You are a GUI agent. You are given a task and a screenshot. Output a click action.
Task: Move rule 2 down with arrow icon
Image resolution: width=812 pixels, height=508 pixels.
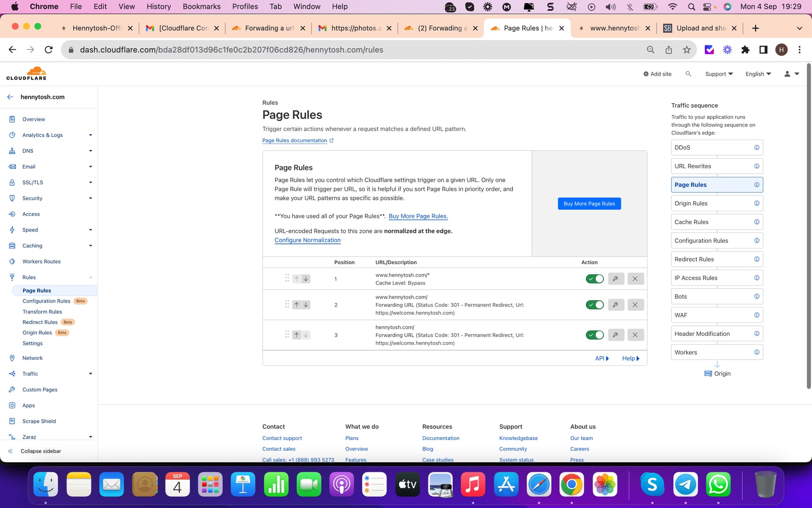(306, 305)
